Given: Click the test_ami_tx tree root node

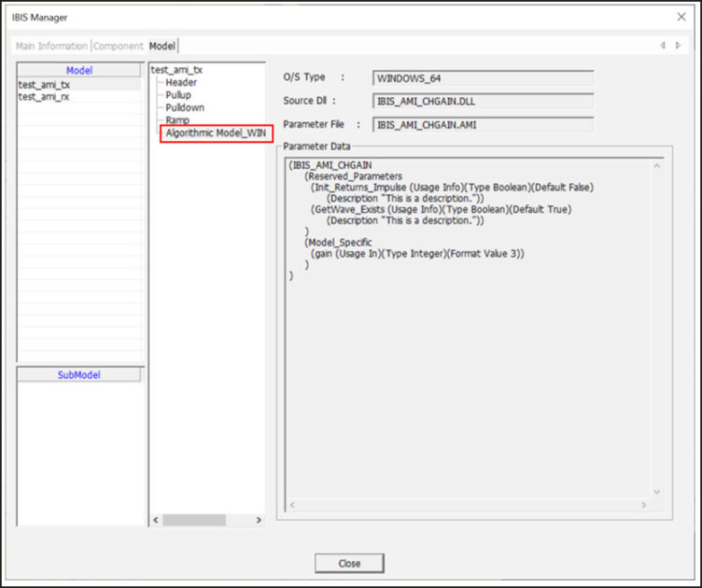Looking at the screenshot, I should point(176,70).
